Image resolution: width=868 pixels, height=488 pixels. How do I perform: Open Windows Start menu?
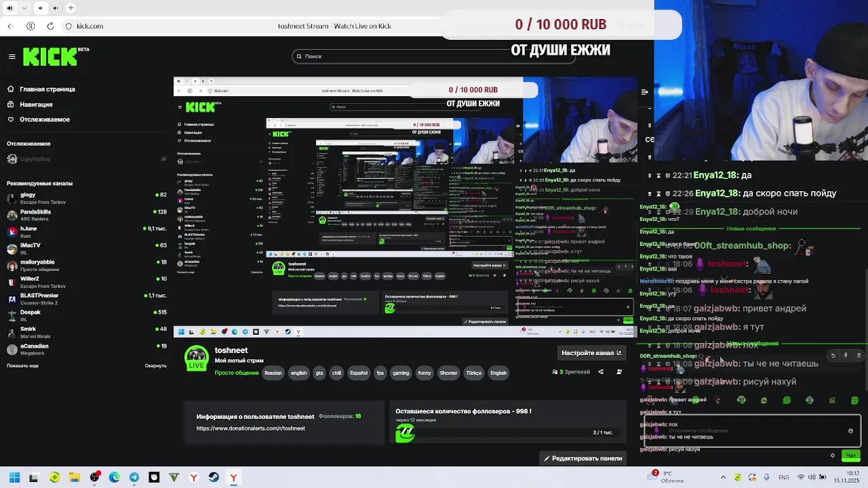pyautogui.click(x=14, y=478)
